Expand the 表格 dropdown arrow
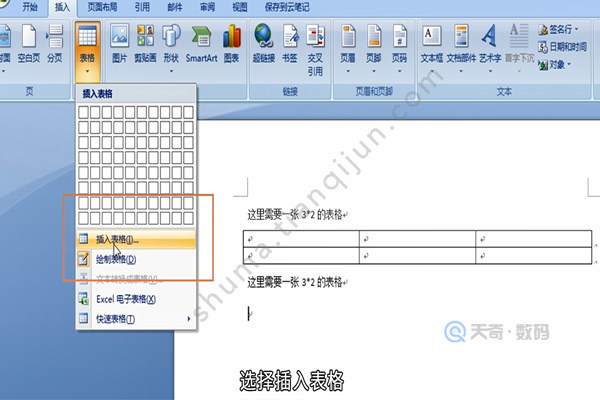This screenshot has width=600, height=400. click(87, 71)
